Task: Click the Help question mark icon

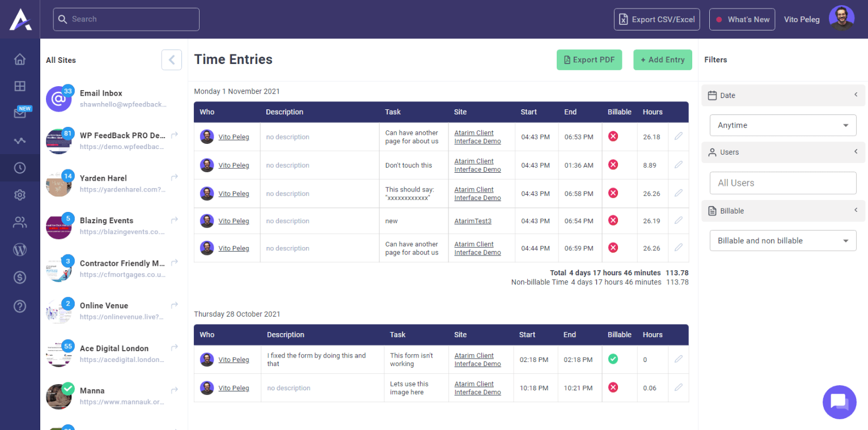Action: click(x=20, y=306)
